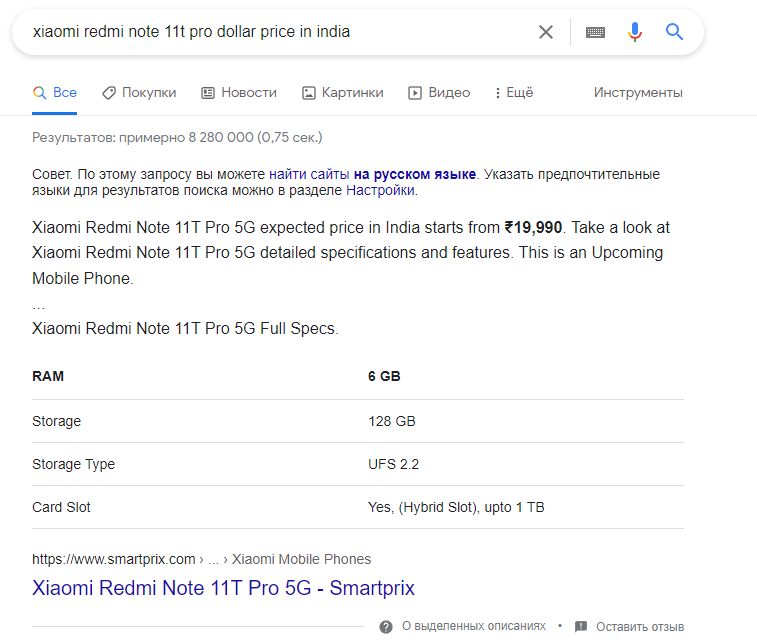Switch to the Новости news tab

(x=239, y=92)
